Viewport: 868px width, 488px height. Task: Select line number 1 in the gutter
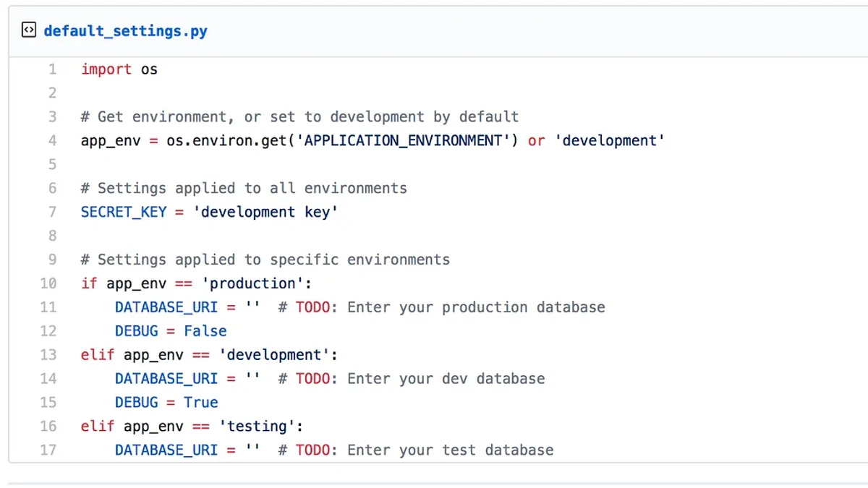pyautogui.click(x=52, y=69)
